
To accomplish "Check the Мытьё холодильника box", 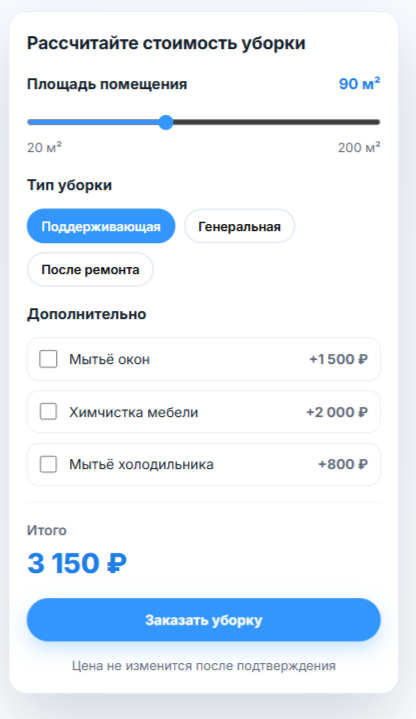I will [48, 465].
